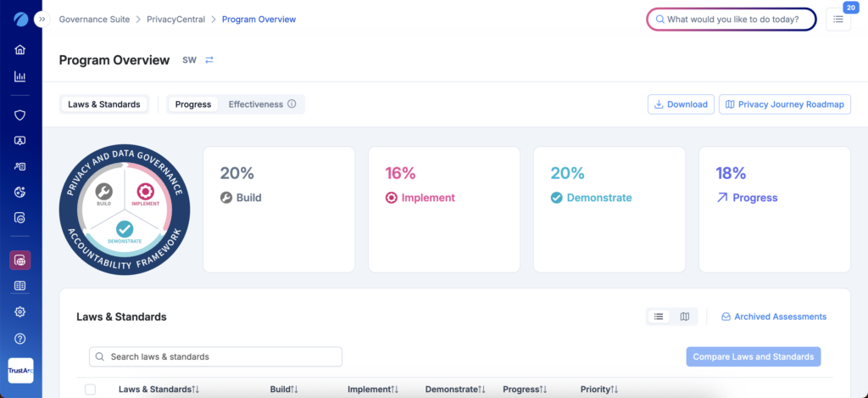Open the 20% Demonstrate card

[609, 210]
